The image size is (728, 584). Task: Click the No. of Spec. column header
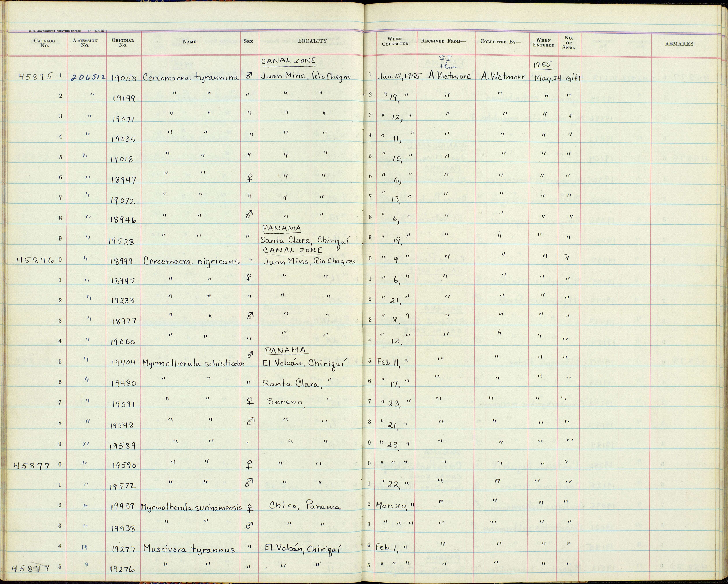(x=569, y=43)
